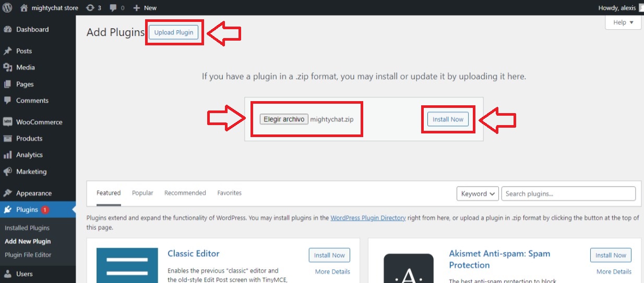644x283 pixels.
Task: Click the mightychat store site name
Action: coord(55,8)
